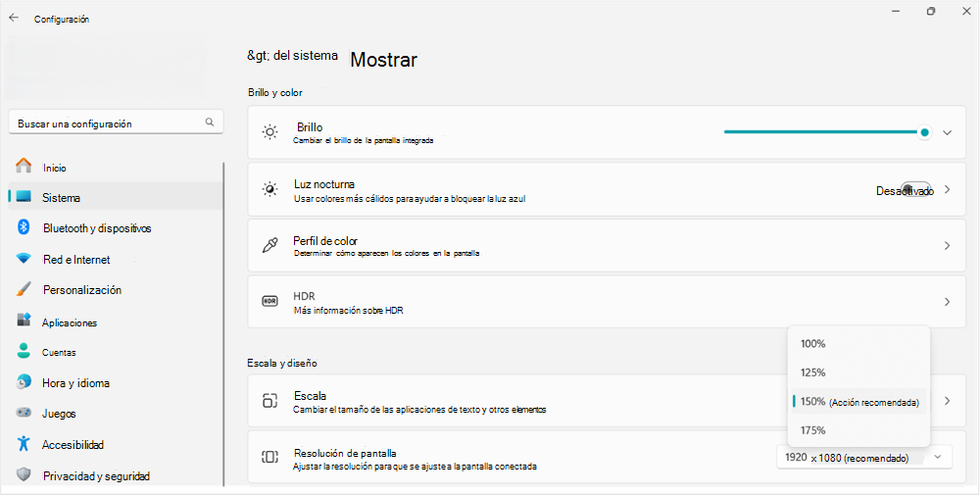The image size is (980, 495).
Task: Select 175% scale option
Action: [x=858, y=430]
